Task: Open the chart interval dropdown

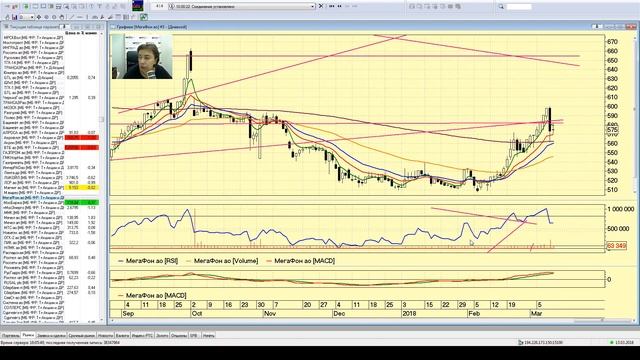Action: point(32,17)
